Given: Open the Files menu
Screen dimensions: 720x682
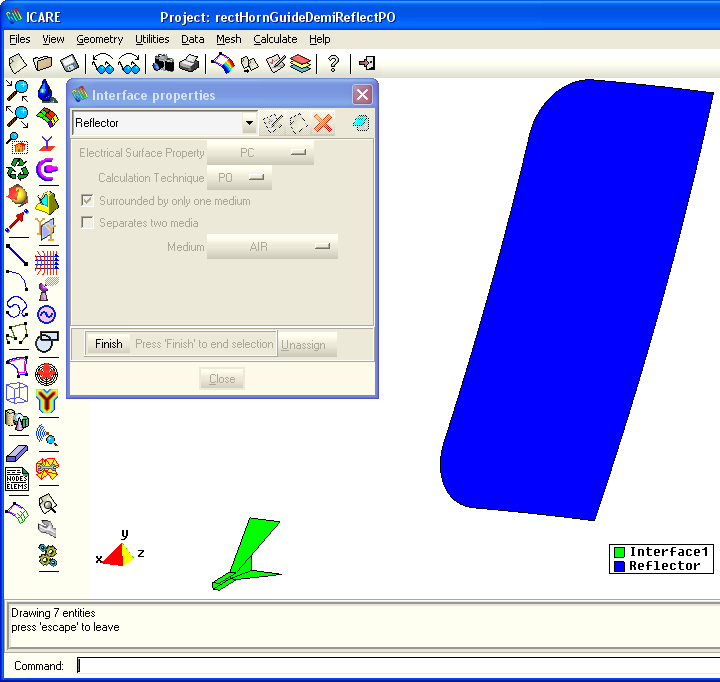Looking at the screenshot, I should tap(20, 39).
